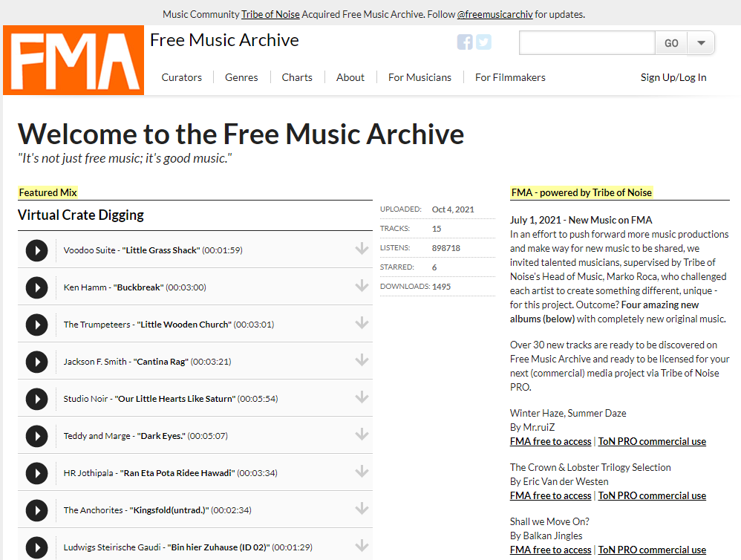Image resolution: width=741 pixels, height=560 pixels.
Task: Click "Cantina Rag" track title text
Action: [x=160, y=362]
